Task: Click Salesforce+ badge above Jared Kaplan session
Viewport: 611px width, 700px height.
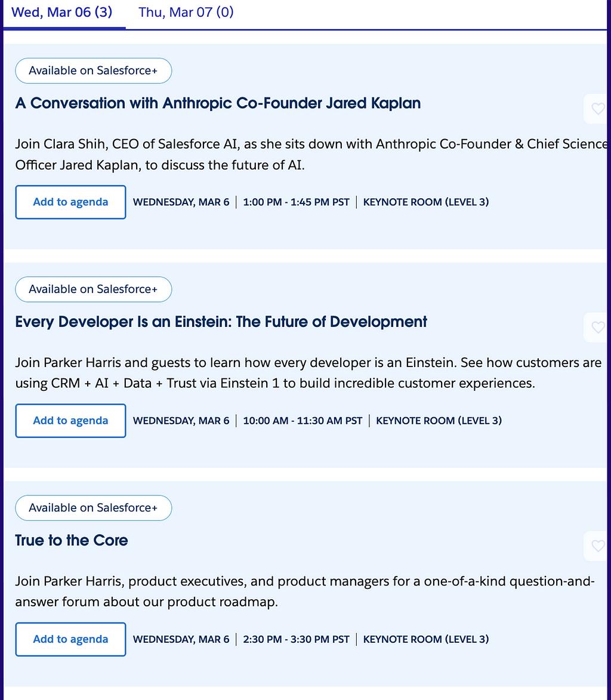Action: click(x=93, y=71)
